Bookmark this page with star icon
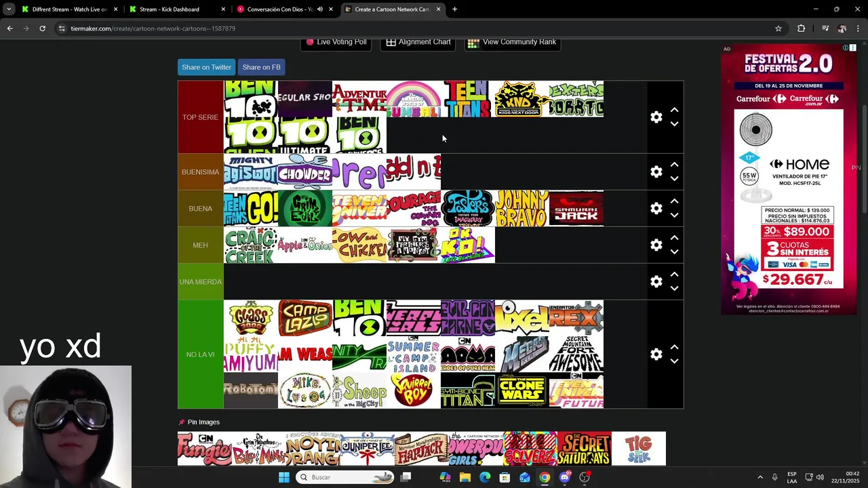 778,28
